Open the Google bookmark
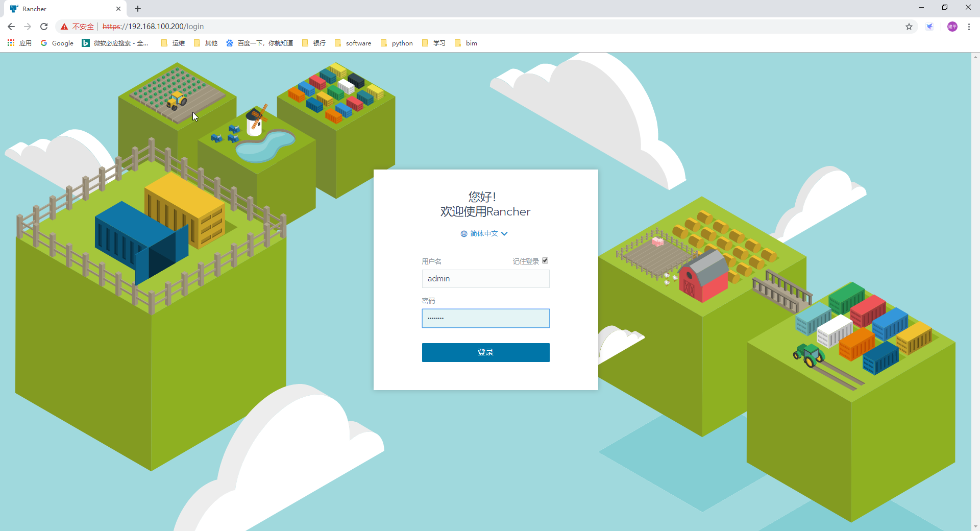Image resolution: width=980 pixels, height=531 pixels. 57,43
